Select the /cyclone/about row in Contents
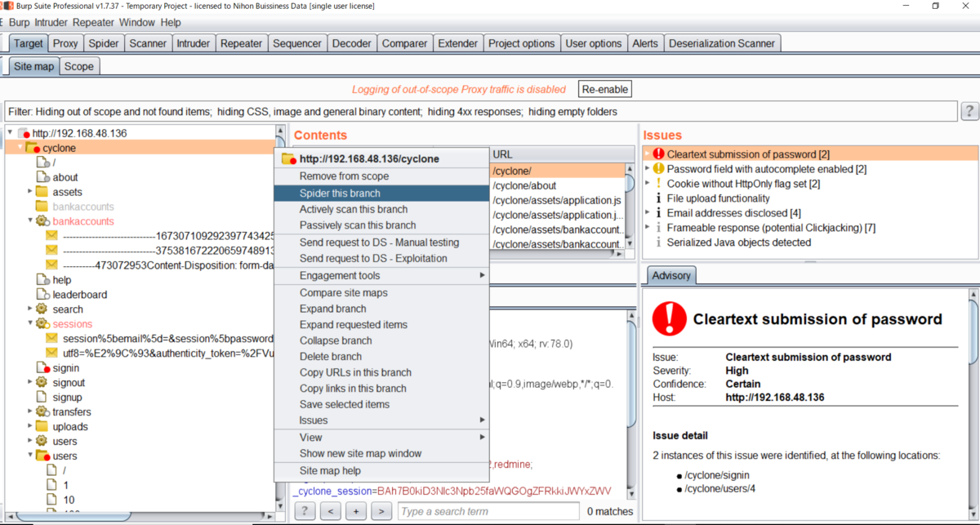Screen dimensions: 980x525 tap(558, 185)
